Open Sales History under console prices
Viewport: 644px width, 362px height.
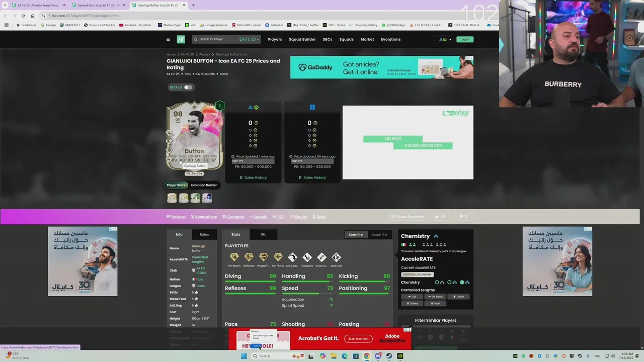pos(253,177)
